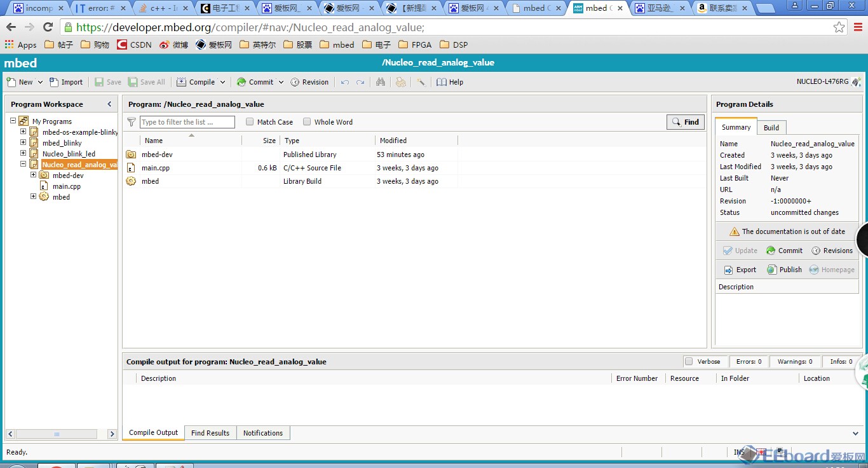Collapse the Nucleo_read_analog_value program node

point(24,164)
